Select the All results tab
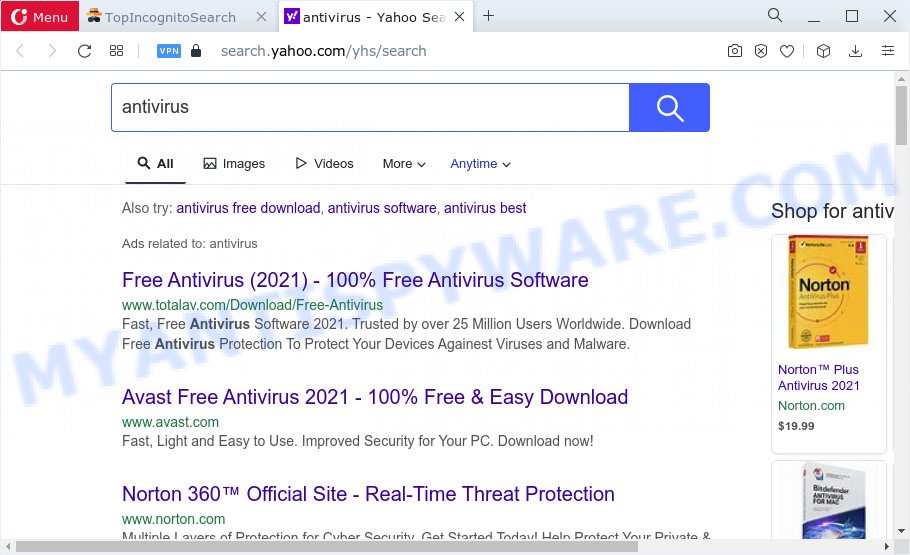 click(x=156, y=164)
